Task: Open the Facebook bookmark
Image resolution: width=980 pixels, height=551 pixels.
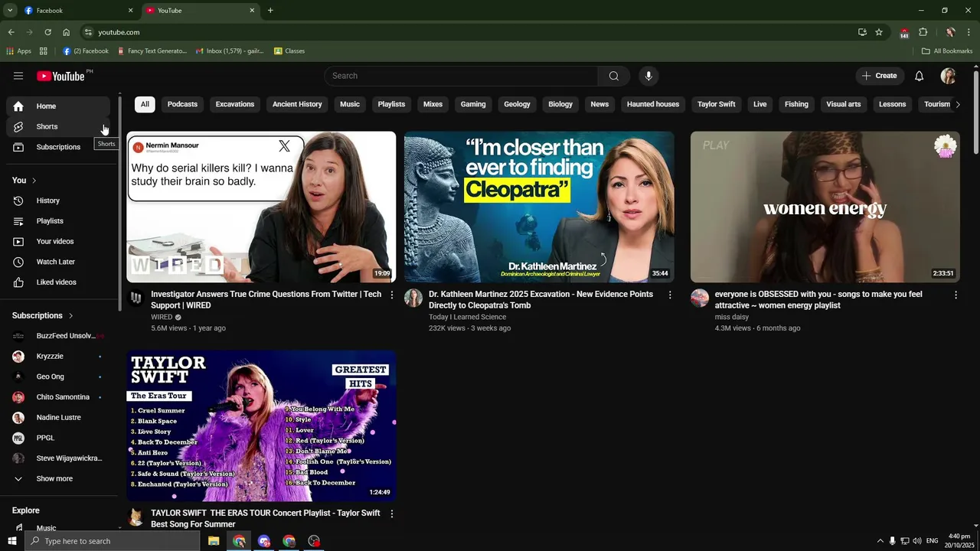Action: coord(86,51)
